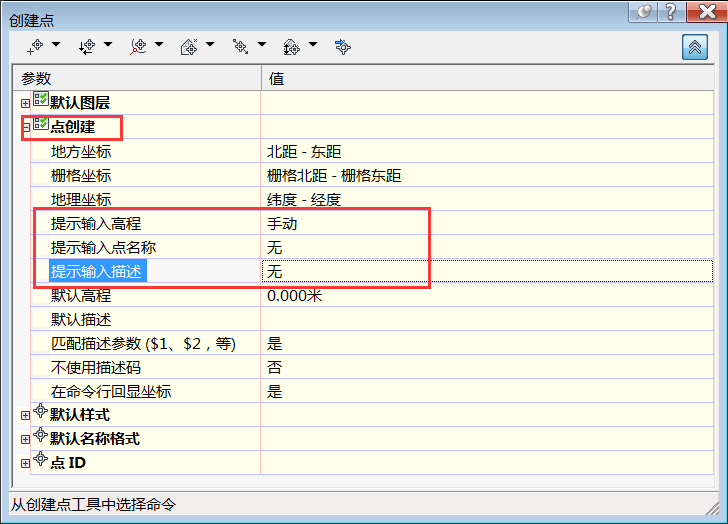This screenshot has width=728, height=524.
Task: Click the 默认名称格式 point icon
Action: 41,435
